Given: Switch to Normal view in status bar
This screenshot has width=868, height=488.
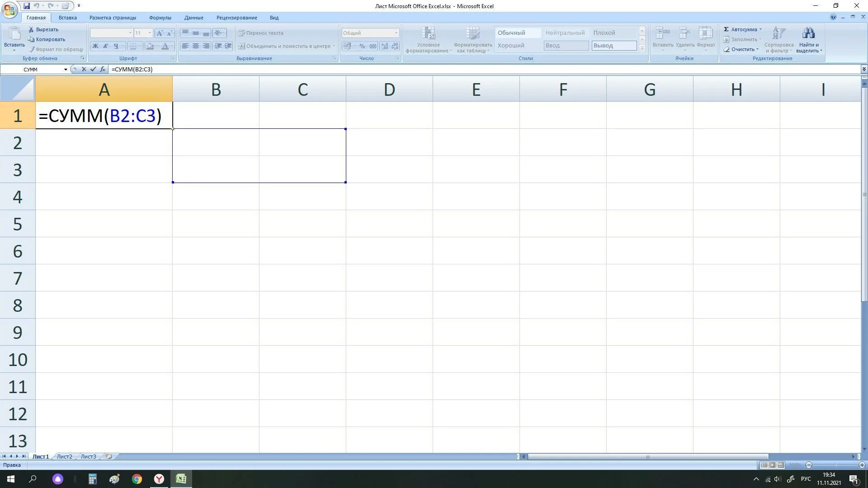Looking at the screenshot, I should 764,465.
